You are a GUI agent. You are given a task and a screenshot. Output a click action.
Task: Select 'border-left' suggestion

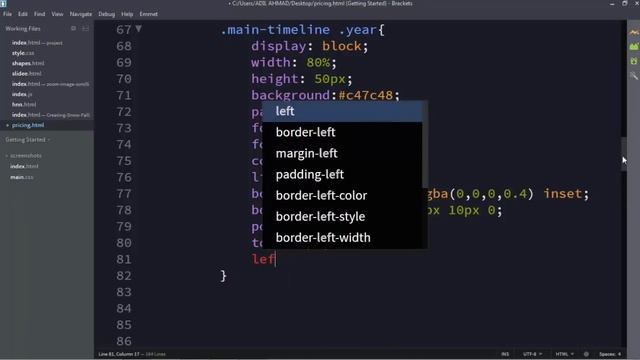[x=342, y=132]
